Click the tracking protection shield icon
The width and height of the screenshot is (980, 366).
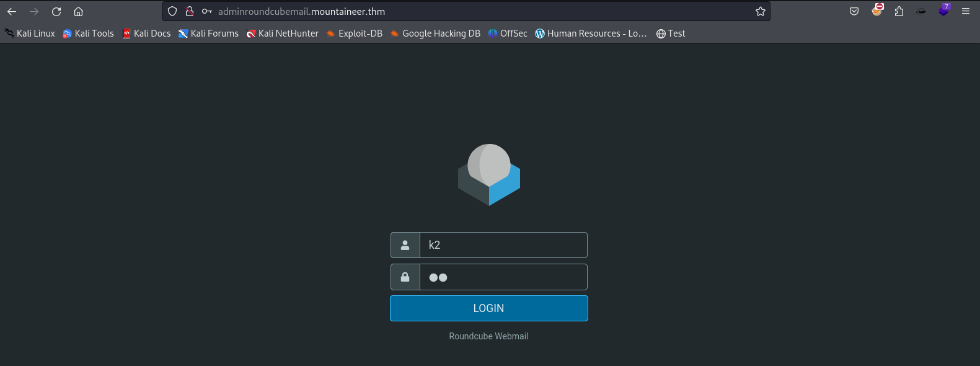[x=172, y=11]
